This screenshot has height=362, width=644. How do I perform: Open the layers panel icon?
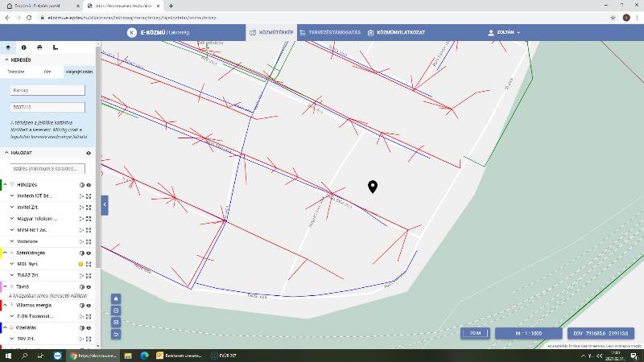8,47
